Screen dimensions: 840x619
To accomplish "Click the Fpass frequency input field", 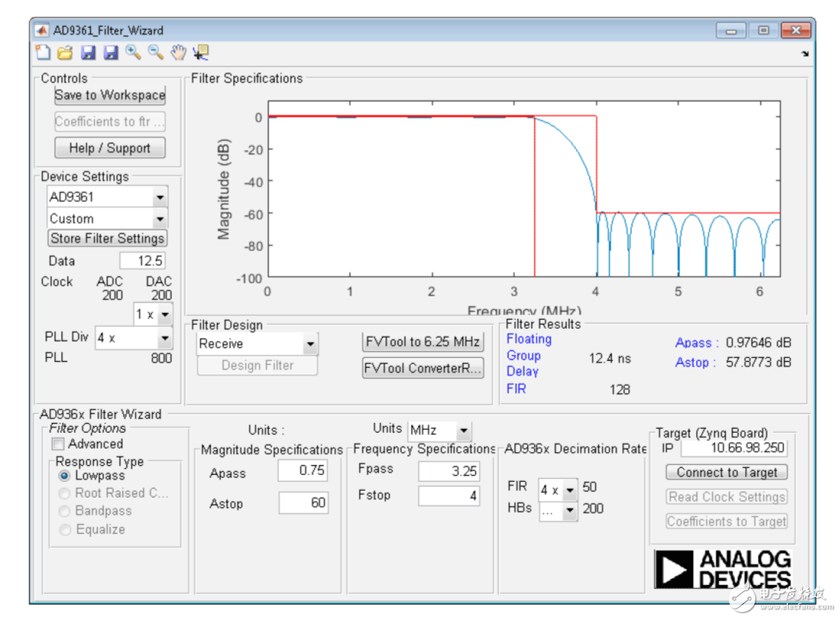I will click(x=449, y=471).
